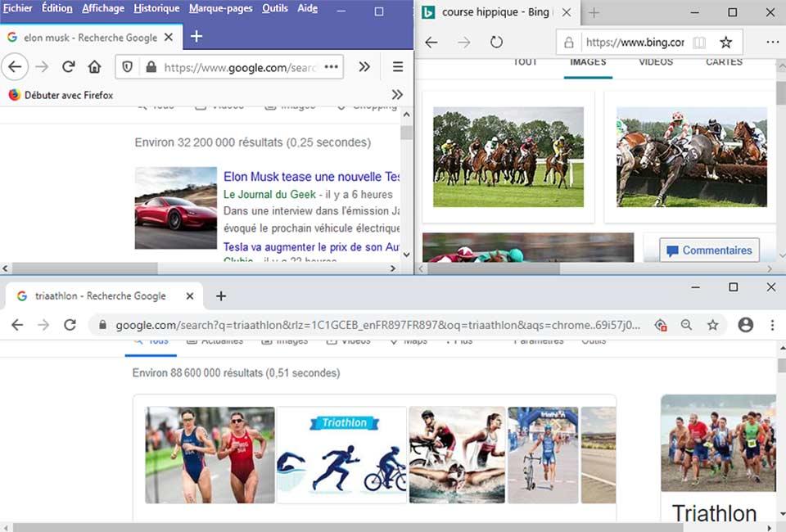Click Triathlon knowledge panel beach runners photo
786x532 pixels.
(x=718, y=444)
